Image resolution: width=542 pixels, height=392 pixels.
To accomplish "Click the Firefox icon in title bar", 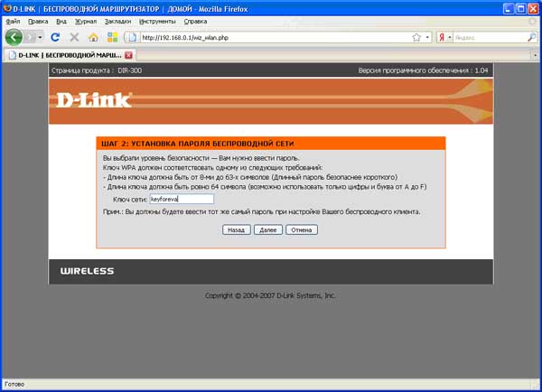I will click(7, 8).
